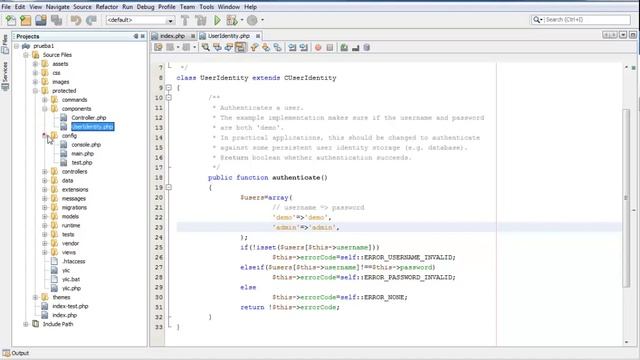Toggle bookmark on current line
The width and height of the screenshot is (640, 360).
tap(277, 47)
